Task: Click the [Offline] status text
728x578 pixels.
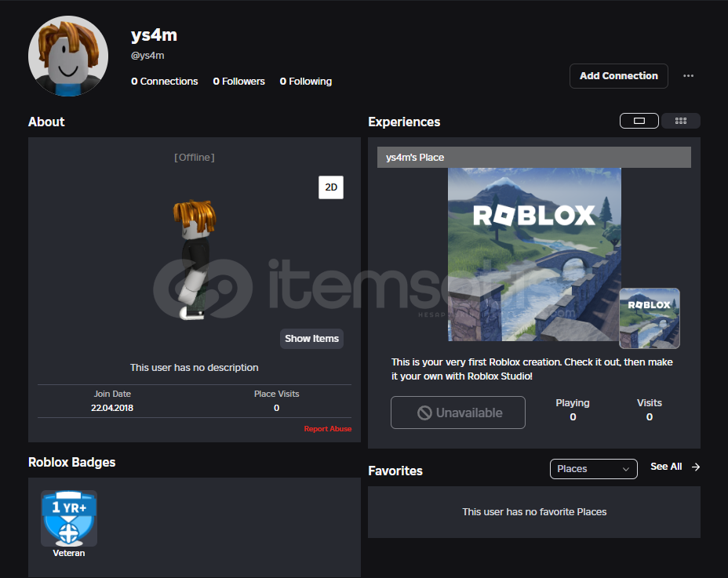Action: [x=194, y=158]
